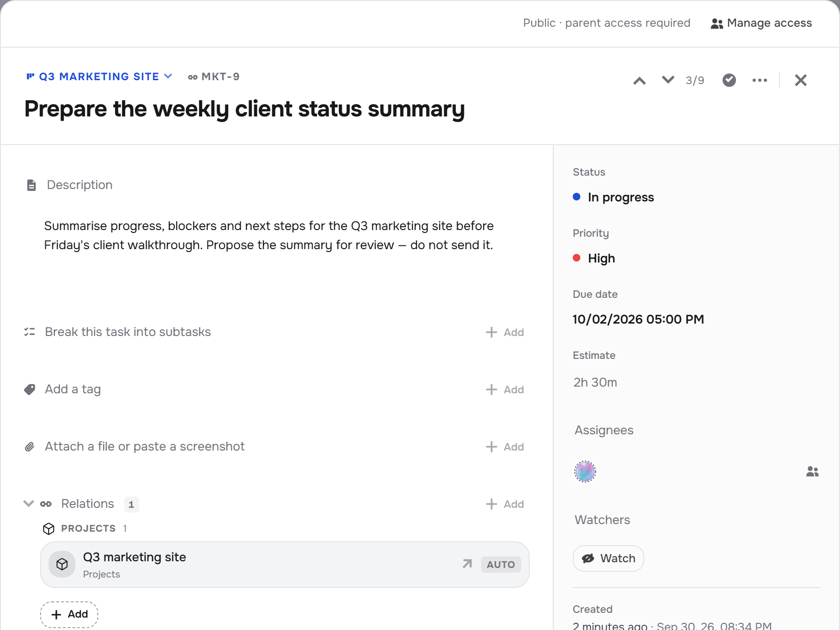Click the tag icon
The height and width of the screenshot is (630, 840).
click(30, 389)
